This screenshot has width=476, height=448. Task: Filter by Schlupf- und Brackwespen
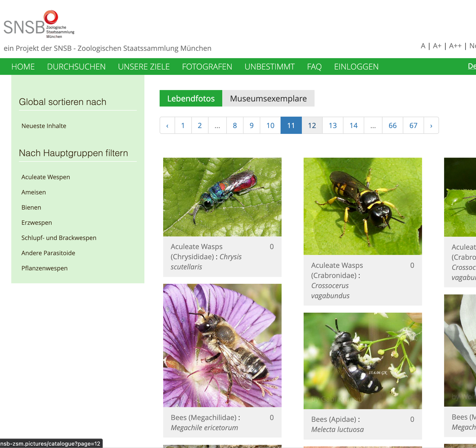(x=59, y=238)
